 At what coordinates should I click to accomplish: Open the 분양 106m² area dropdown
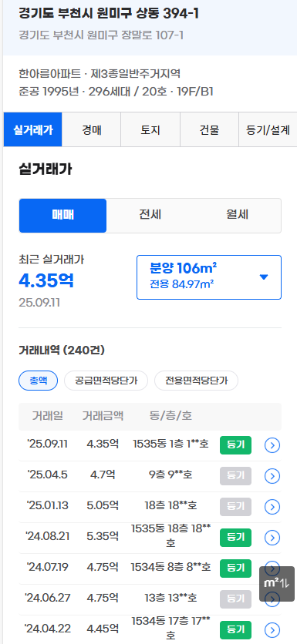209,277
